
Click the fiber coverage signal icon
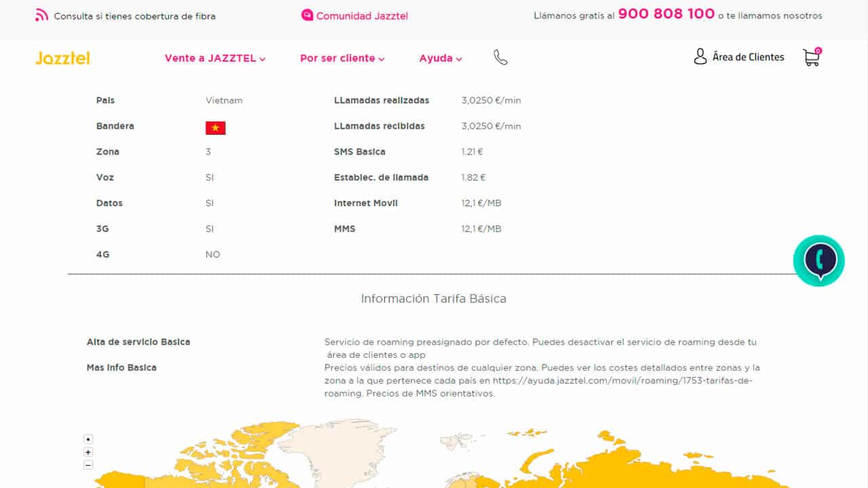click(42, 16)
